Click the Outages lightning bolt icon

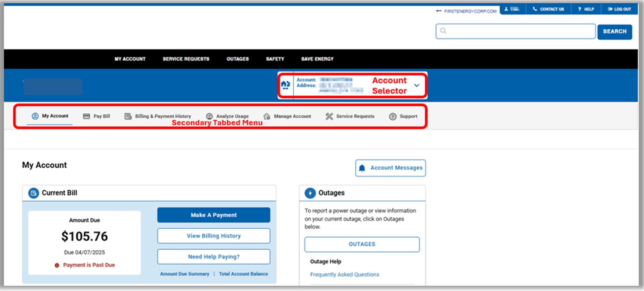pyautogui.click(x=310, y=193)
